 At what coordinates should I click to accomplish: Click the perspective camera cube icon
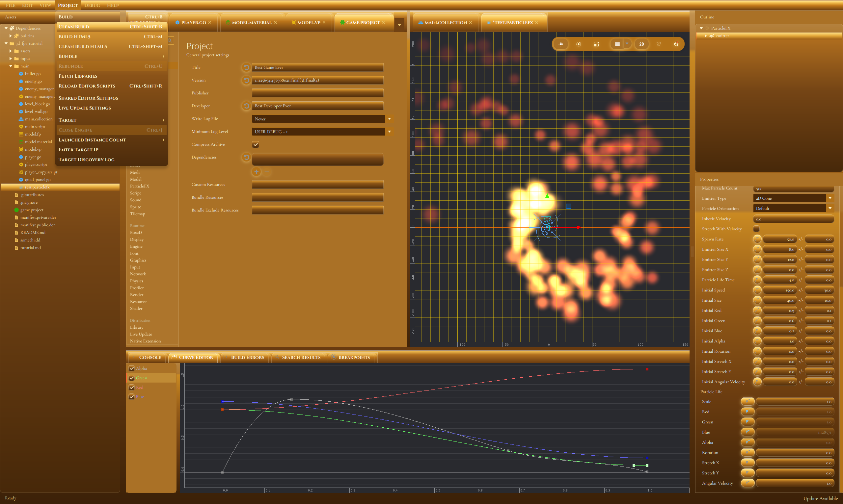(658, 44)
